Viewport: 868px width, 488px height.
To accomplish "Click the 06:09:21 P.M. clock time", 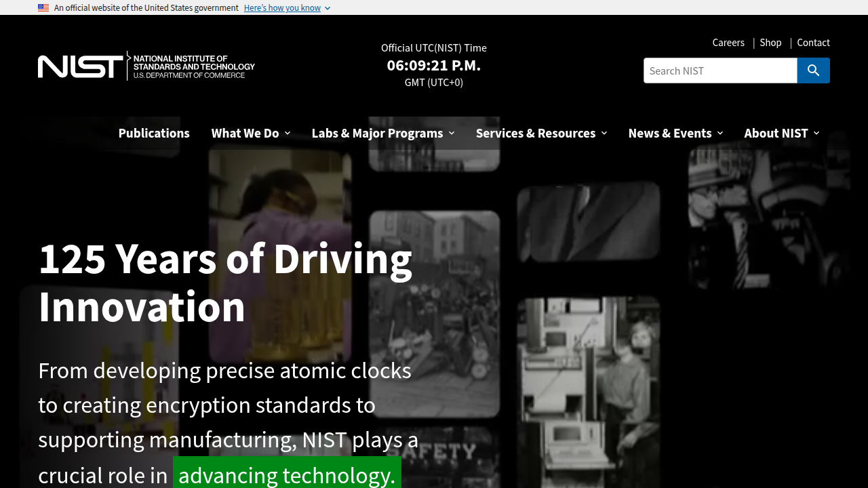I will (x=434, y=65).
